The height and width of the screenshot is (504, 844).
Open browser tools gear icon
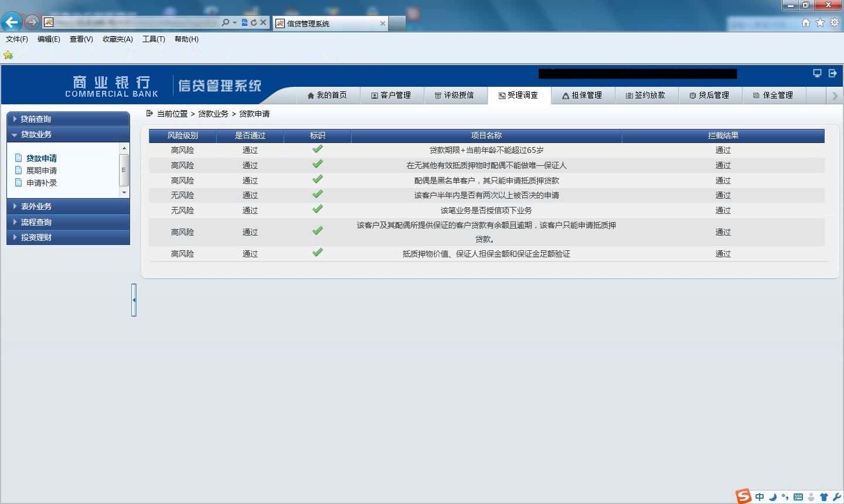click(834, 22)
